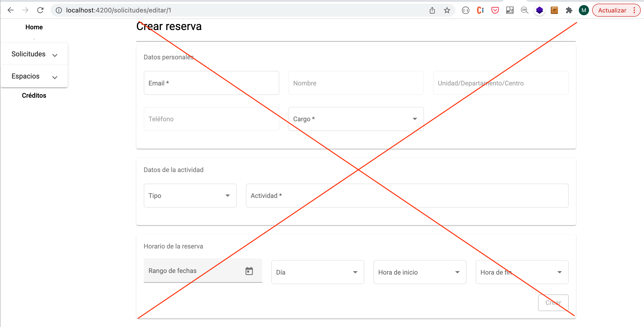Click the 'Horario de la reserva' title

click(173, 246)
